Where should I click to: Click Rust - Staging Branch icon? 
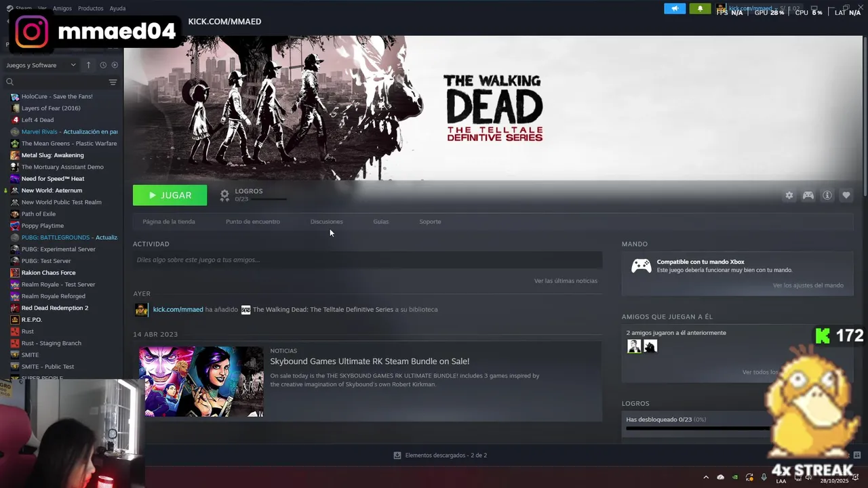15,343
